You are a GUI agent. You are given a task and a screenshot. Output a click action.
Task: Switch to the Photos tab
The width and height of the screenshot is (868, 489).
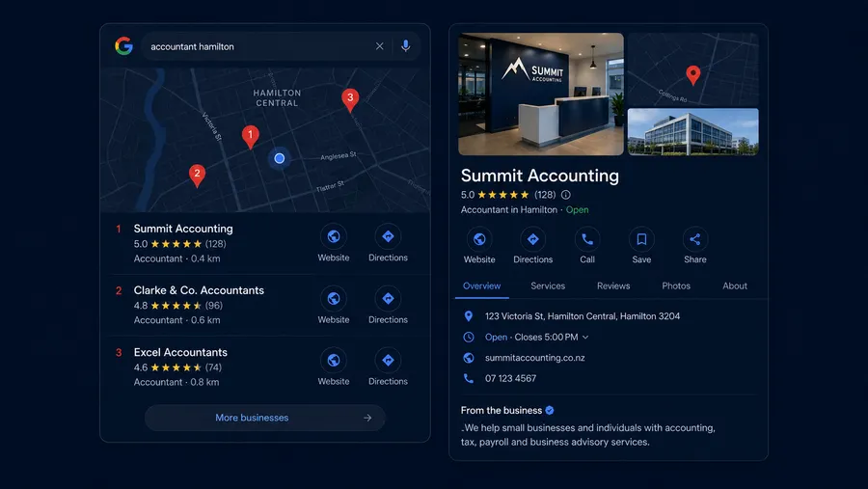676,285
